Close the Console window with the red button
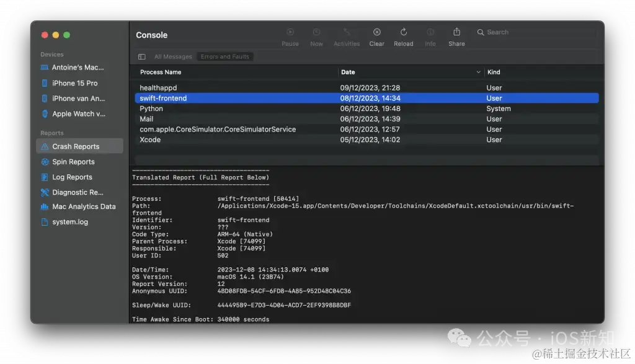The image size is (635, 364). pos(45,35)
